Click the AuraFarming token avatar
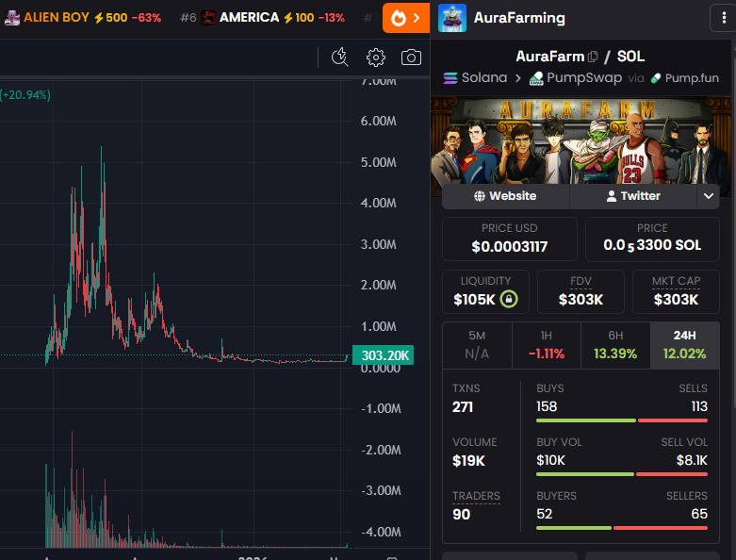The height and width of the screenshot is (560, 736). coord(452,18)
